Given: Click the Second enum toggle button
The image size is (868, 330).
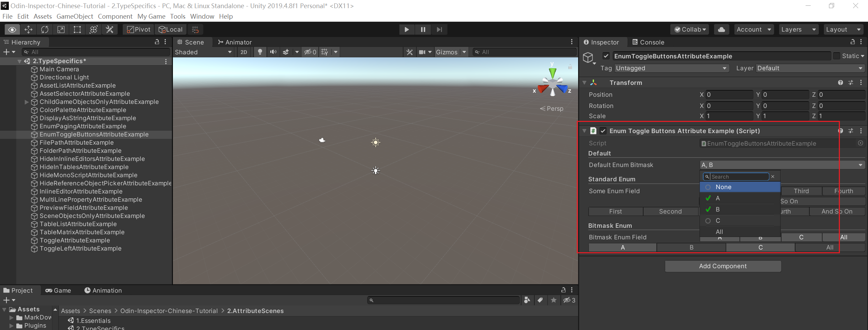Looking at the screenshot, I should (x=670, y=212).
